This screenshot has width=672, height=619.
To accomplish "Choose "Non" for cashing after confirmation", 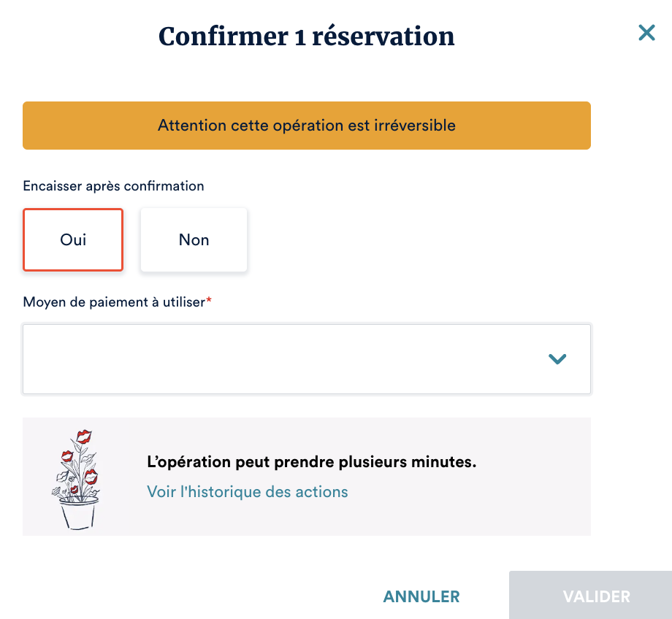I will tap(194, 240).
